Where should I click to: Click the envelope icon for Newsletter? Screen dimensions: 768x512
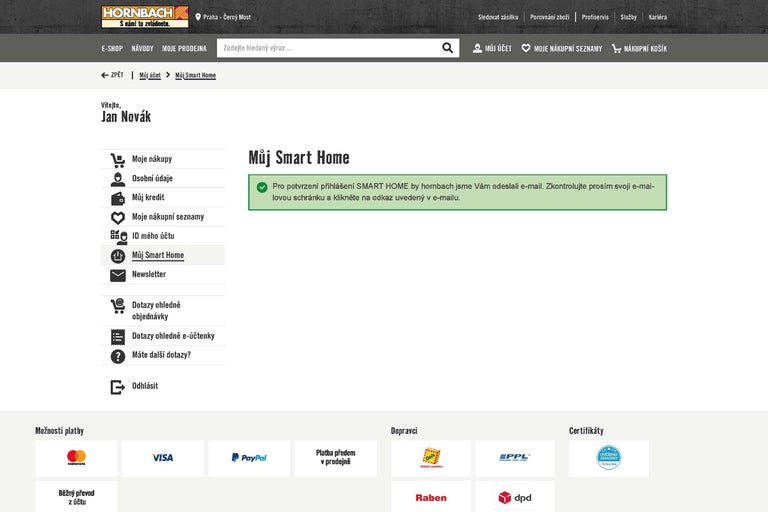coord(118,275)
